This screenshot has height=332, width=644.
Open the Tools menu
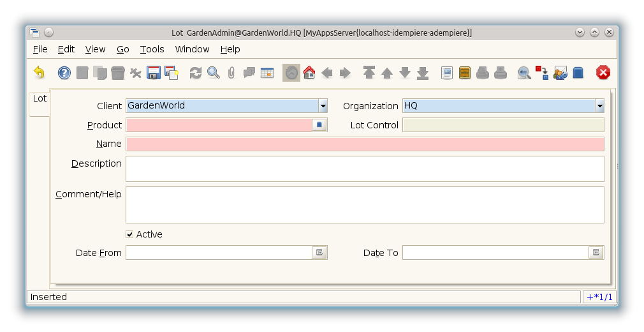tap(152, 49)
